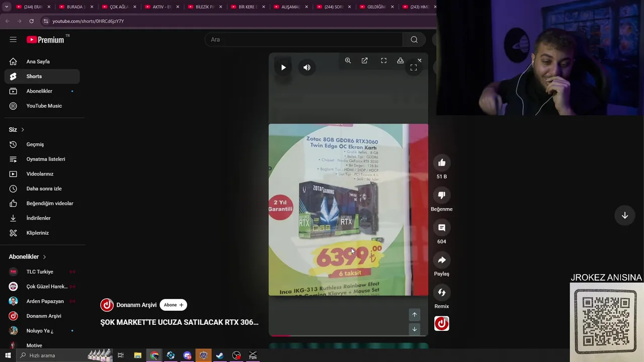Open Daha sonra izle list

coord(42,189)
